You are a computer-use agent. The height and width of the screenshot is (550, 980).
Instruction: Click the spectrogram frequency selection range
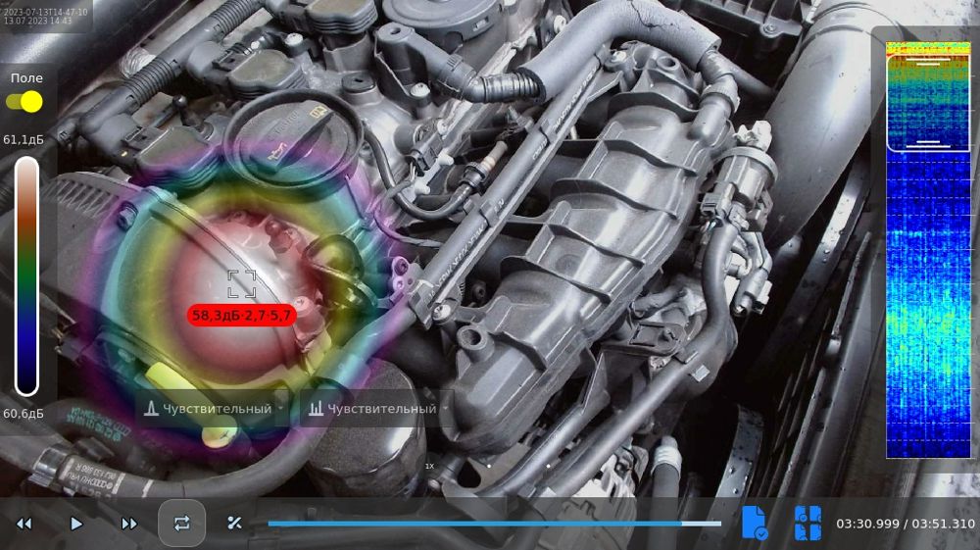pos(927,103)
